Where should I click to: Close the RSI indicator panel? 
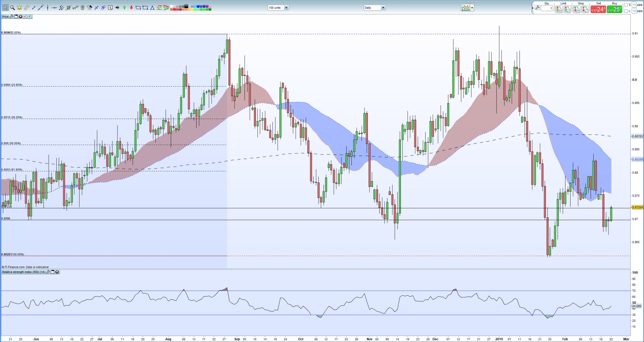pyautogui.click(x=57, y=272)
